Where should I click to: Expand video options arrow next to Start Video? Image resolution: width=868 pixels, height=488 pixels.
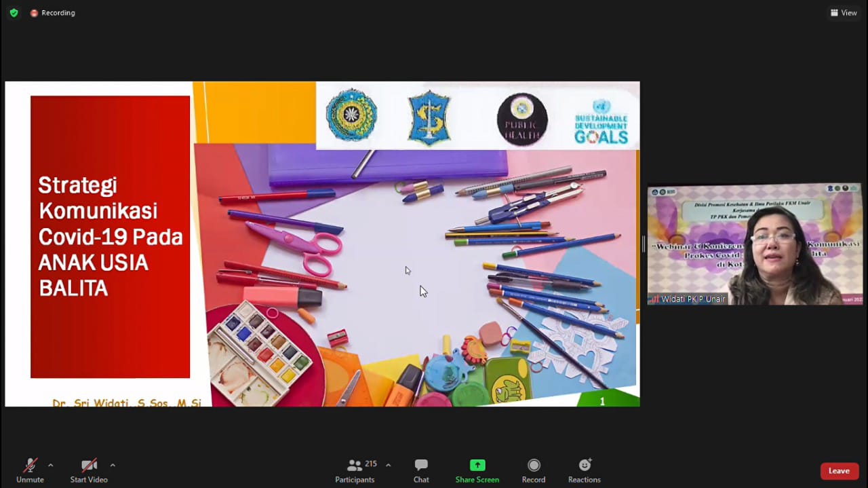click(x=113, y=465)
